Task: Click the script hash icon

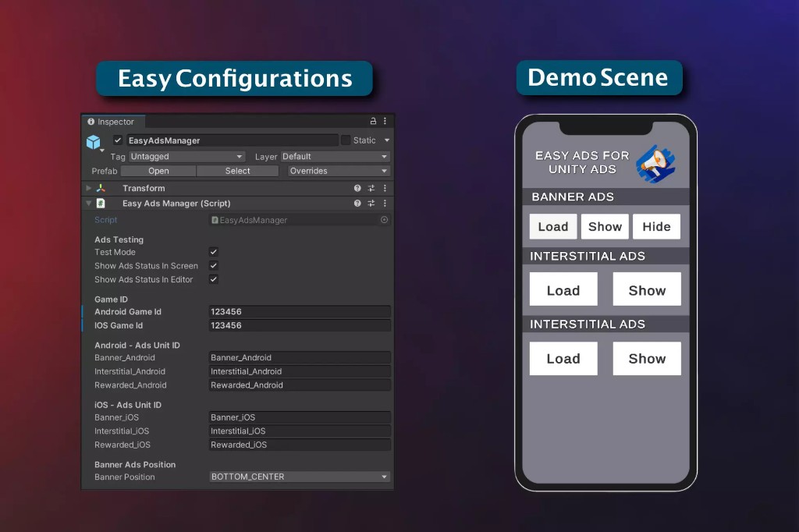Action: pyautogui.click(x=101, y=204)
